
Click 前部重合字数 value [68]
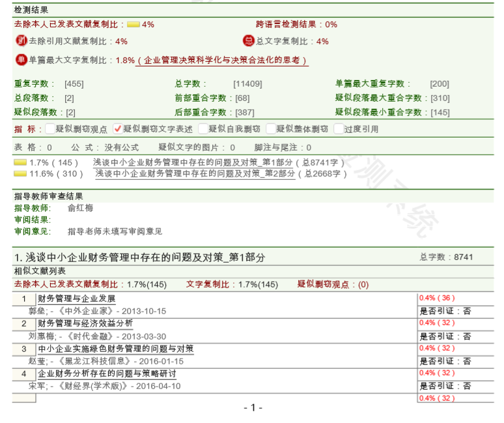[x=242, y=98]
